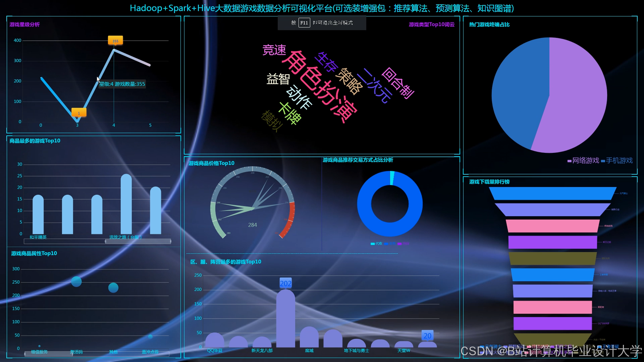Click the F11 key hint in fullscreen notice
Screen dimensions: 644x362
coord(304,23)
